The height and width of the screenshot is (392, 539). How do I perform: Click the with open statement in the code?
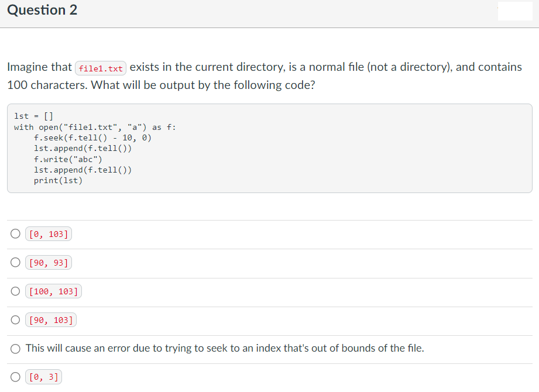94,127
